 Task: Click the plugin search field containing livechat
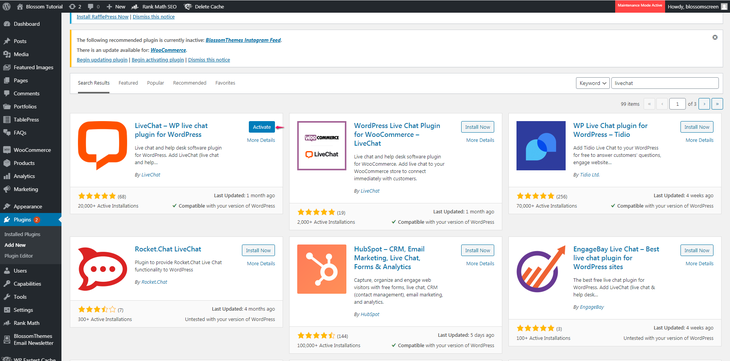665,83
